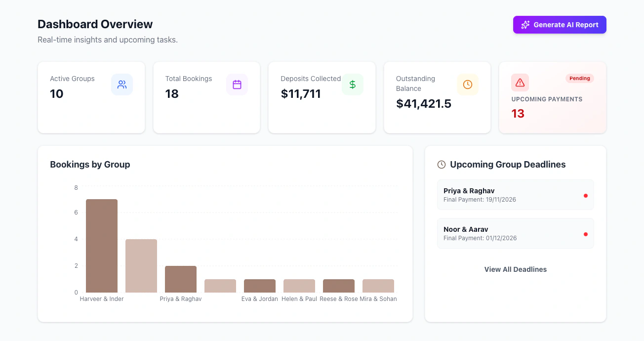644x341 pixels.
Task: Click the $11,711 deposits amount
Action: coord(301,94)
